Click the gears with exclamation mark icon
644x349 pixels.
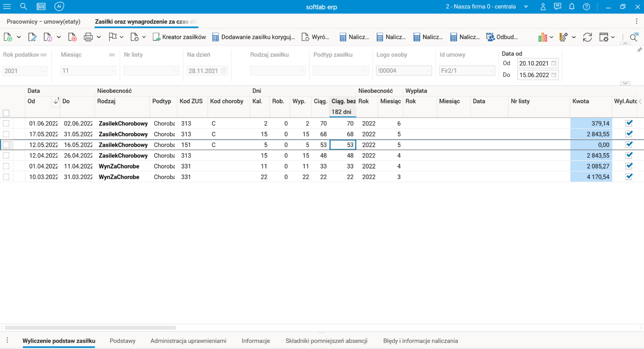[564, 37]
